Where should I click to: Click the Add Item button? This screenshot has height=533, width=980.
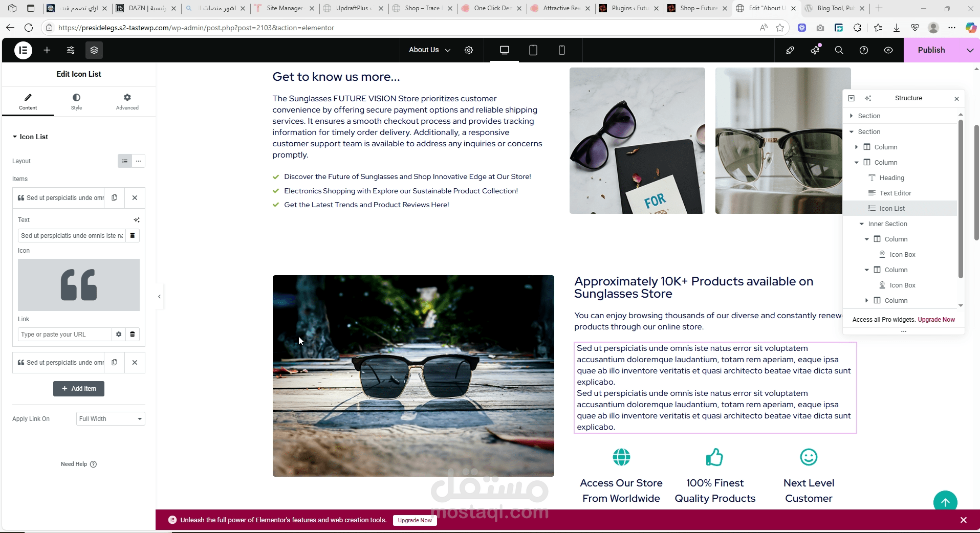coord(79,389)
